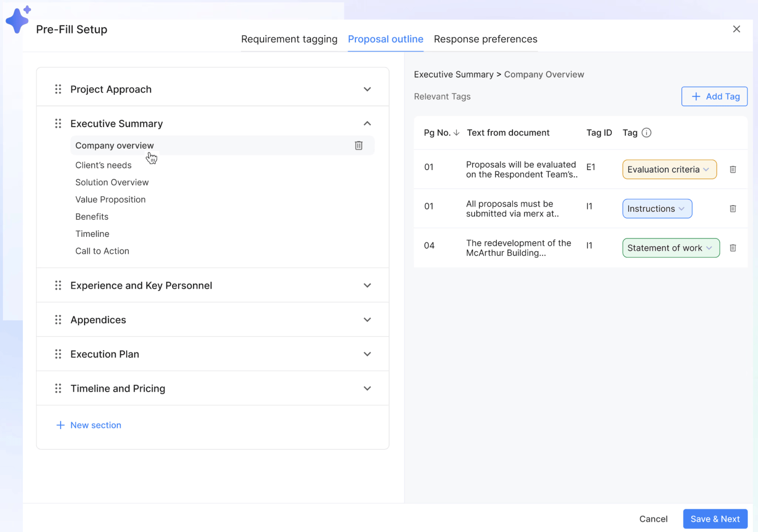Open the Response preferences tab
Screen dimensions: 758x532
point(485,39)
